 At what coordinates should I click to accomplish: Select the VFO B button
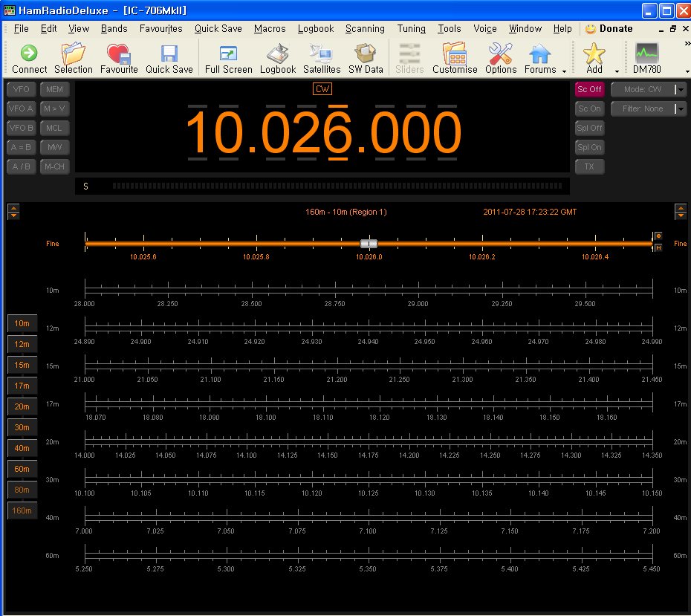(21, 129)
